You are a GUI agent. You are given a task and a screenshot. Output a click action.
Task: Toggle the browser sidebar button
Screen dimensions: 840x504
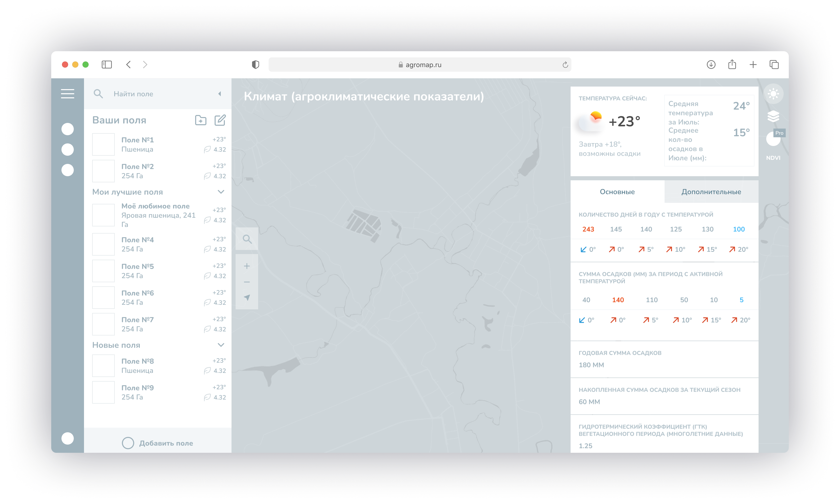point(107,65)
